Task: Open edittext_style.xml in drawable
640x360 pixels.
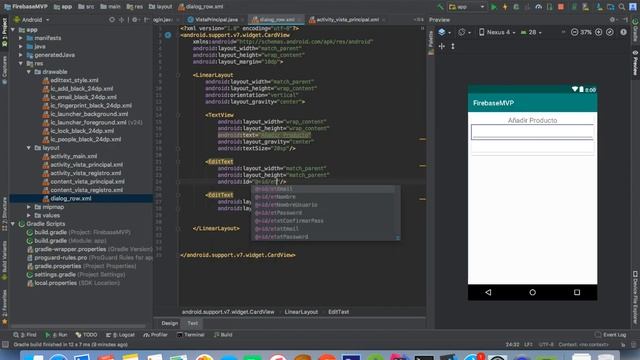Action: (74, 80)
